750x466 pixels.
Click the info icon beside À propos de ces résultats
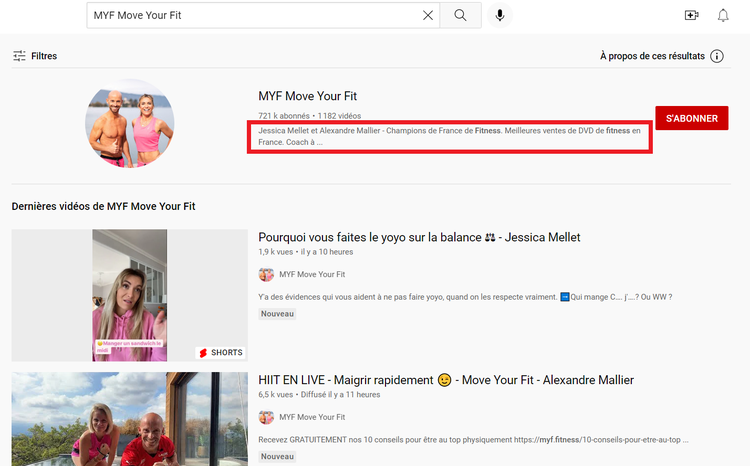coord(717,56)
